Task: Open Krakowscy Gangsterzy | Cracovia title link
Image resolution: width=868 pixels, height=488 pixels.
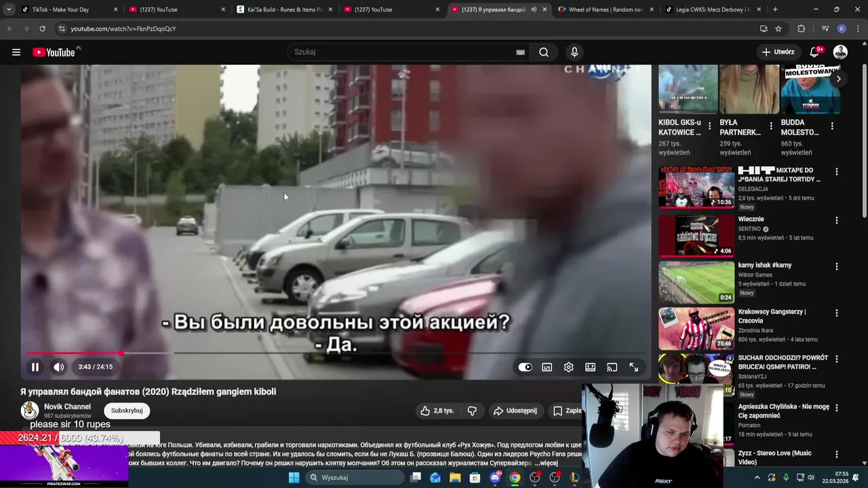Action: coord(772,317)
